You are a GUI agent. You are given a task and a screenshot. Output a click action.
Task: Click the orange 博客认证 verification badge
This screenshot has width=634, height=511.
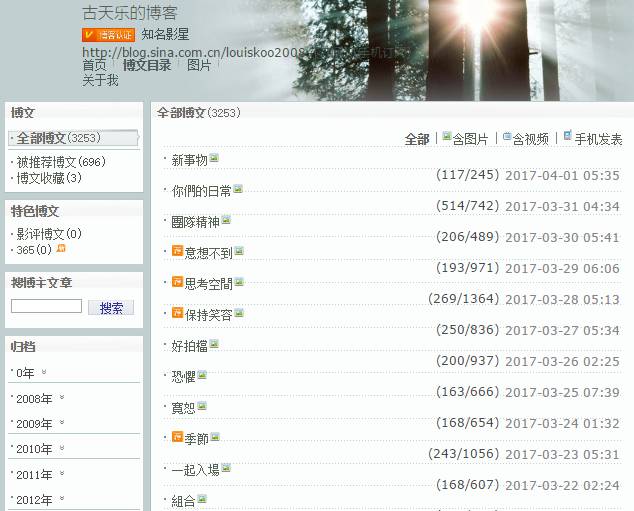(108, 35)
